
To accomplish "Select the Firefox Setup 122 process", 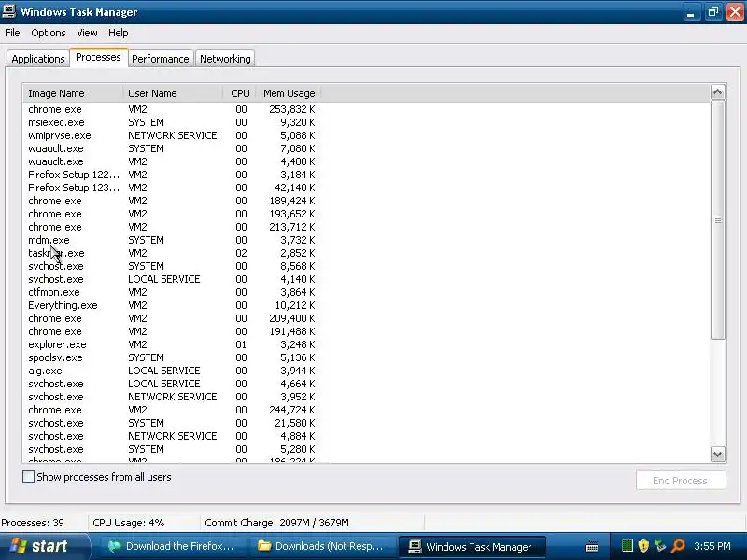I will (172, 175).
